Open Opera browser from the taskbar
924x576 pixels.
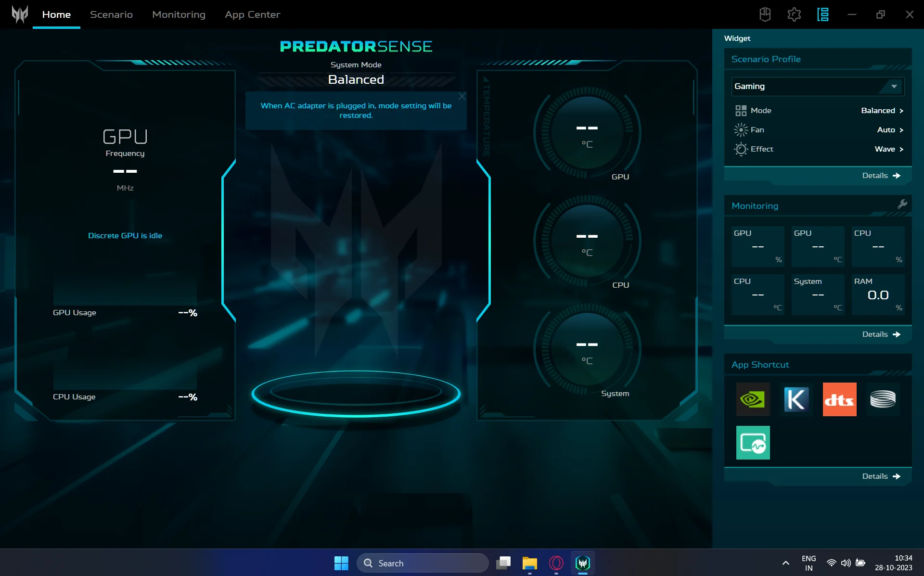point(556,563)
